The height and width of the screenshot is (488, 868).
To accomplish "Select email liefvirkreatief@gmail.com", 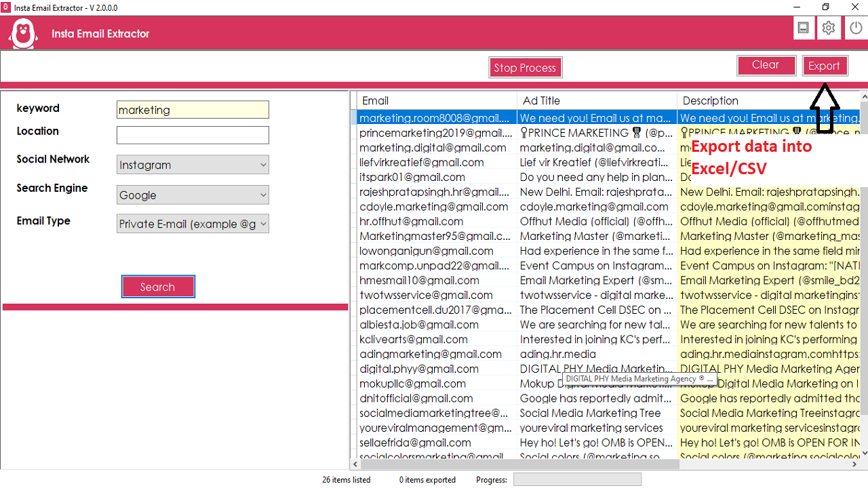I will 437,163.
